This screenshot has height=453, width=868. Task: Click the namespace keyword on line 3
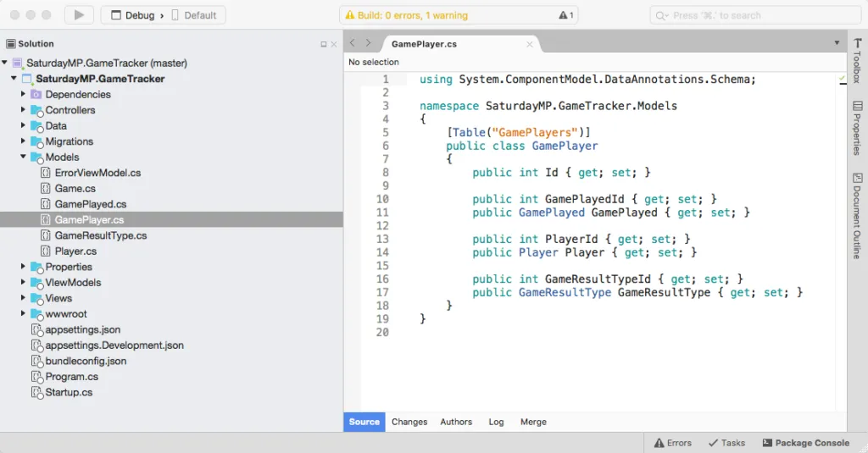[x=449, y=106]
